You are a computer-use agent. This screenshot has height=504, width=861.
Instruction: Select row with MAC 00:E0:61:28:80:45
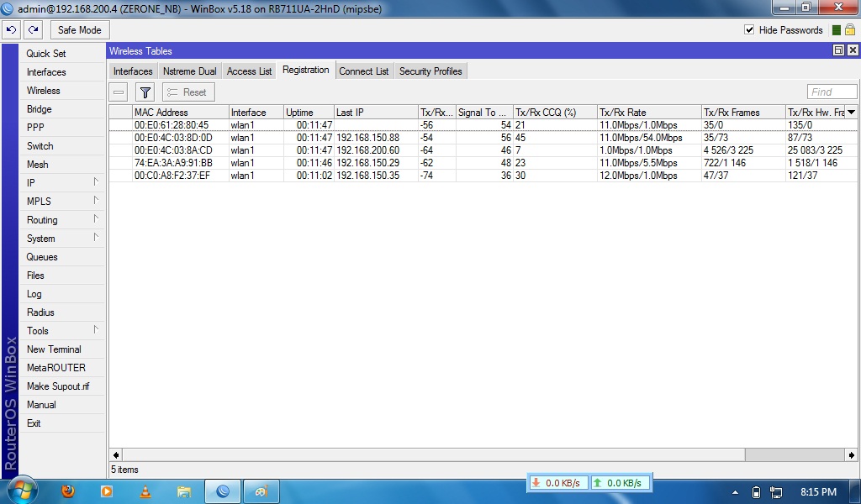click(x=483, y=125)
